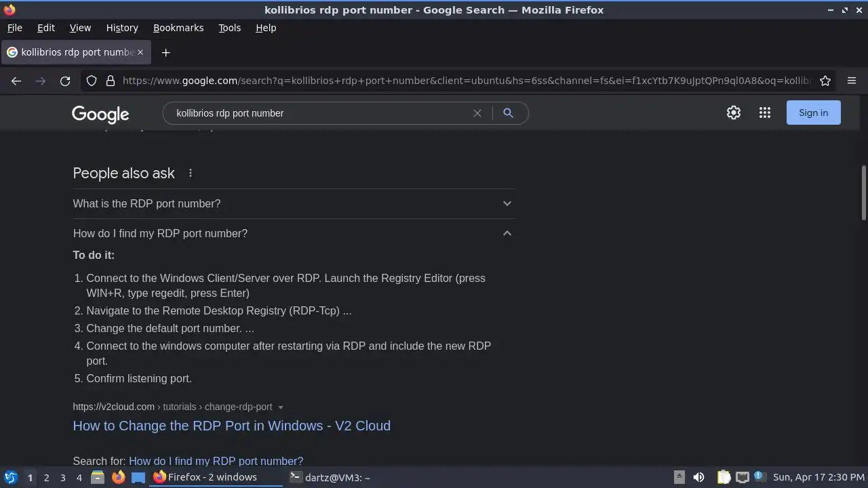This screenshot has width=868, height=488.
Task: Open the clipboard manager tray icon
Action: 724,477
